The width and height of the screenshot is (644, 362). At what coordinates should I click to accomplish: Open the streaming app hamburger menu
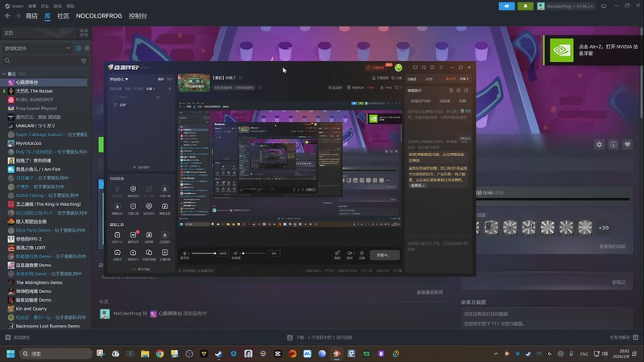pos(441,68)
